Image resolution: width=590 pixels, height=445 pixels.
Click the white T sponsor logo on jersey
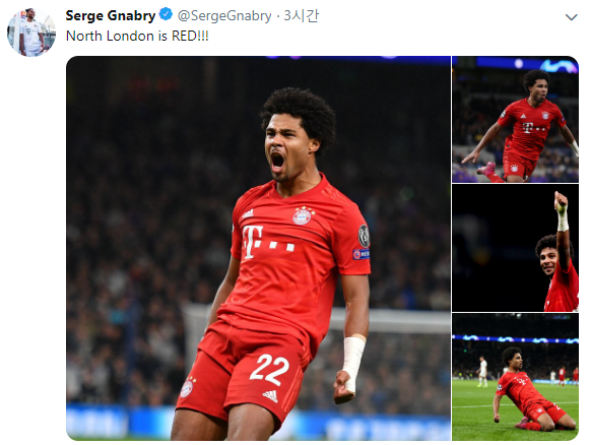click(x=269, y=242)
